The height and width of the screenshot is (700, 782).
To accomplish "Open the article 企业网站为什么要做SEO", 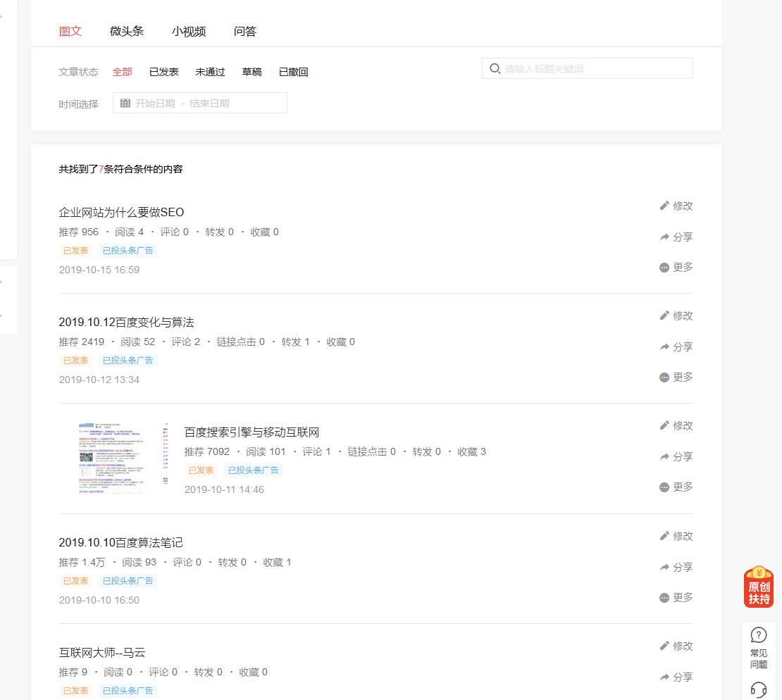I will pyautogui.click(x=121, y=212).
